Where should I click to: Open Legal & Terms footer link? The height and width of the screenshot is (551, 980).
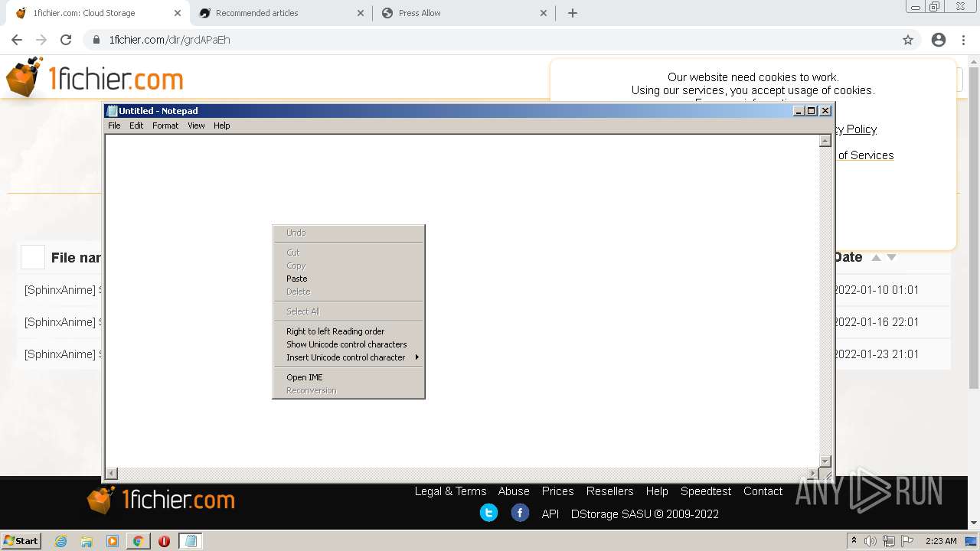tap(450, 491)
